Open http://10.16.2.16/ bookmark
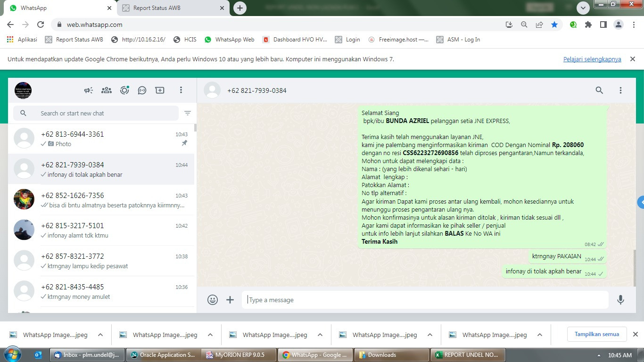The image size is (644, 362). click(138, 40)
